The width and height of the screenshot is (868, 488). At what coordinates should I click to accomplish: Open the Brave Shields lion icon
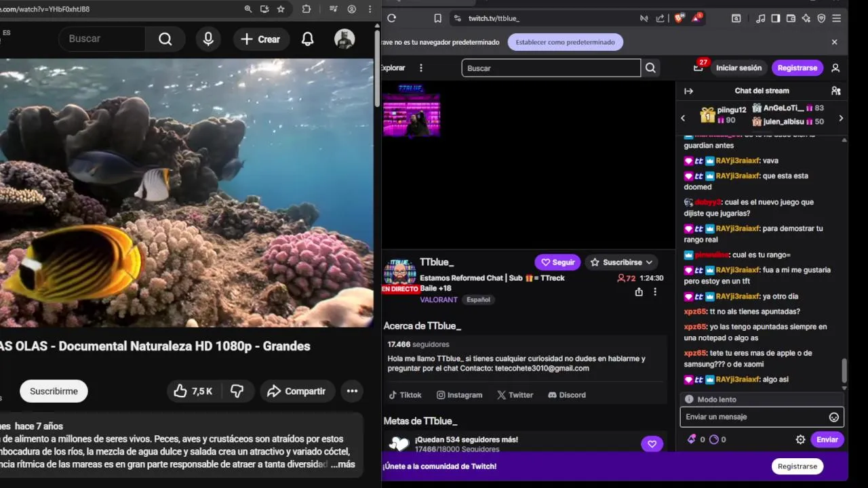tap(679, 18)
